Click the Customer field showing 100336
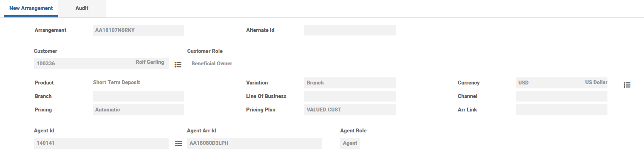This screenshot has width=644, height=153. (101, 64)
